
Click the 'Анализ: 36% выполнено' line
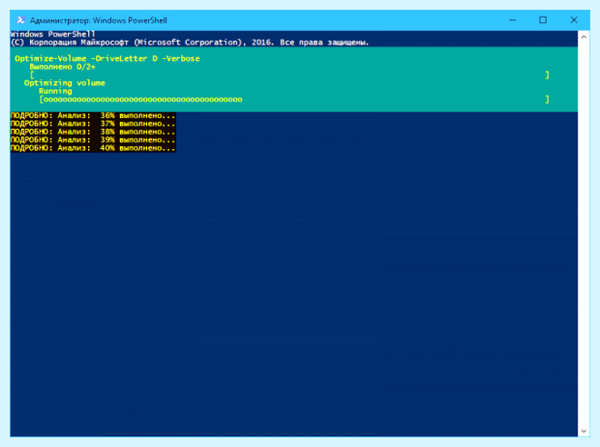click(93, 116)
